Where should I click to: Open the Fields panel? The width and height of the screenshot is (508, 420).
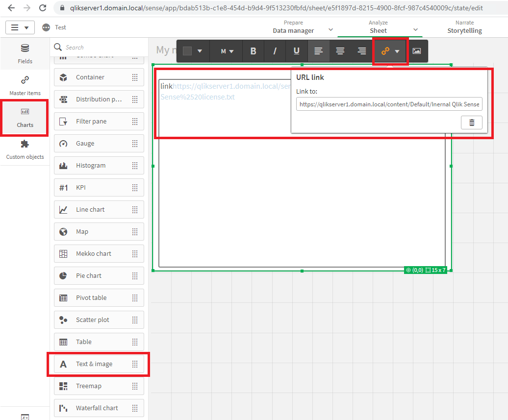click(25, 54)
